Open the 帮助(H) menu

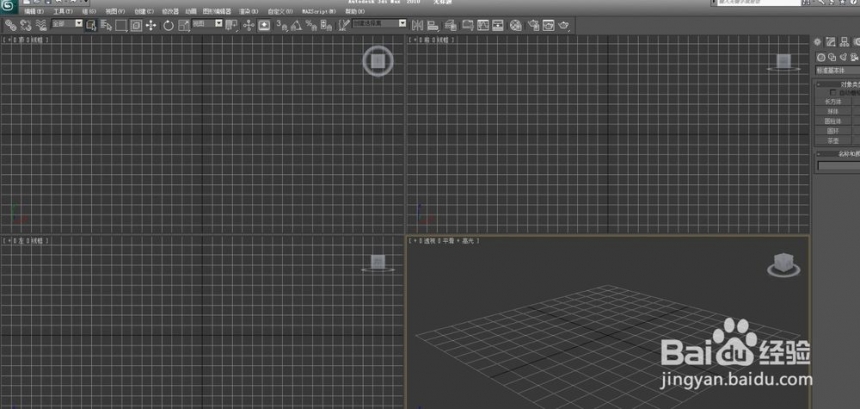355,11
